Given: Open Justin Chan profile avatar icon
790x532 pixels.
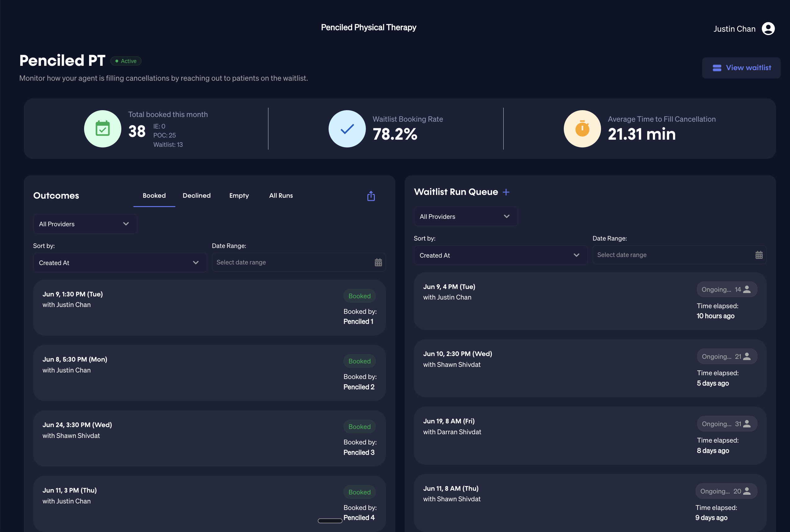Looking at the screenshot, I should [768, 29].
